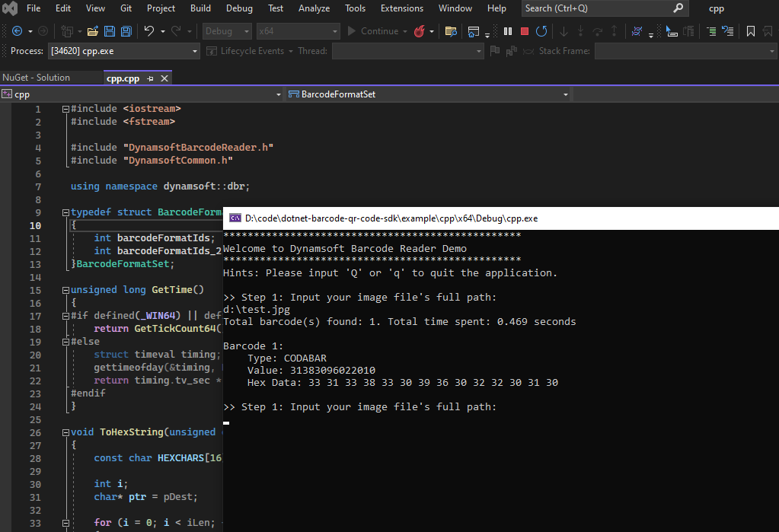Click the Save All double-disk icon
Screen dimensions: 779x532
126,31
